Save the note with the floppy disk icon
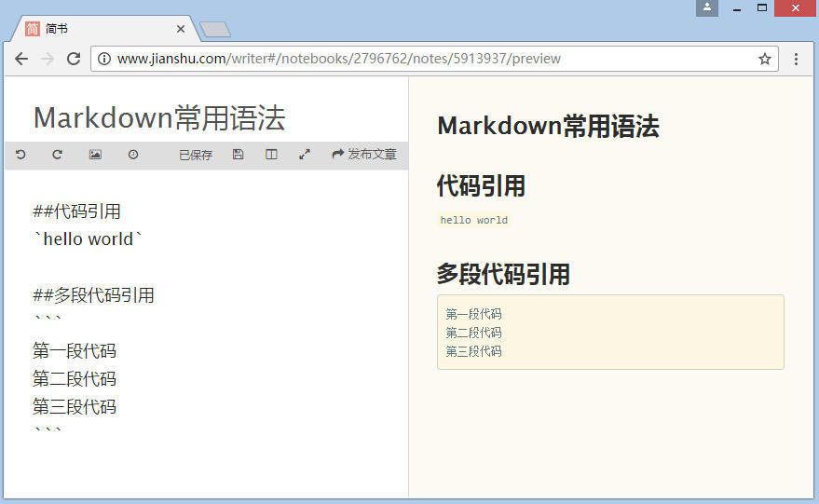The height and width of the screenshot is (504, 819). (238, 154)
